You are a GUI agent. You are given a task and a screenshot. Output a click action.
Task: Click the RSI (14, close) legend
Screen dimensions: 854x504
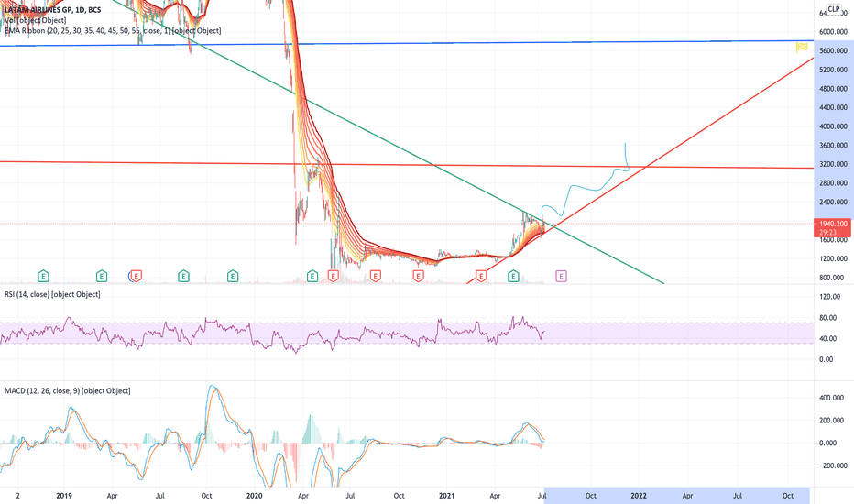pyautogui.click(x=52, y=294)
